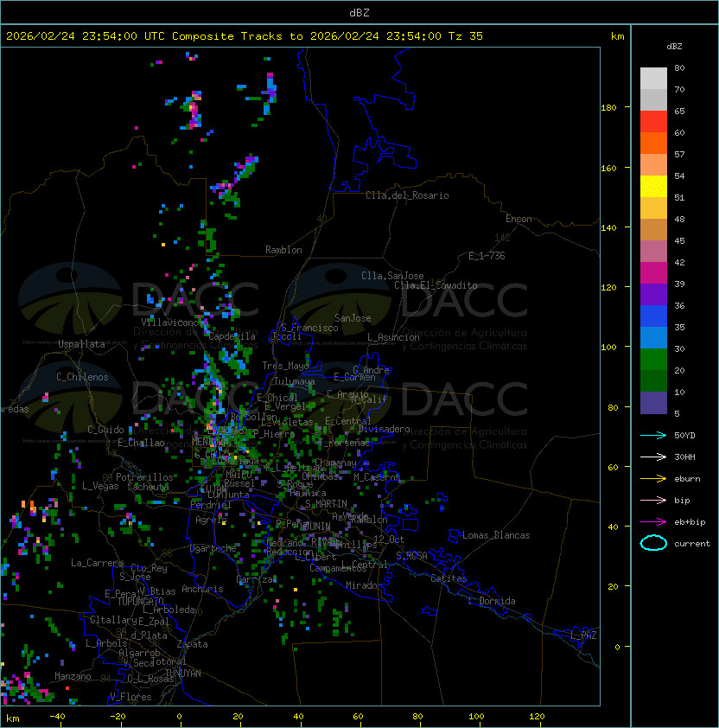Click the 'E_Challao' map label
The height and width of the screenshot is (728, 719).
(x=141, y=443)
